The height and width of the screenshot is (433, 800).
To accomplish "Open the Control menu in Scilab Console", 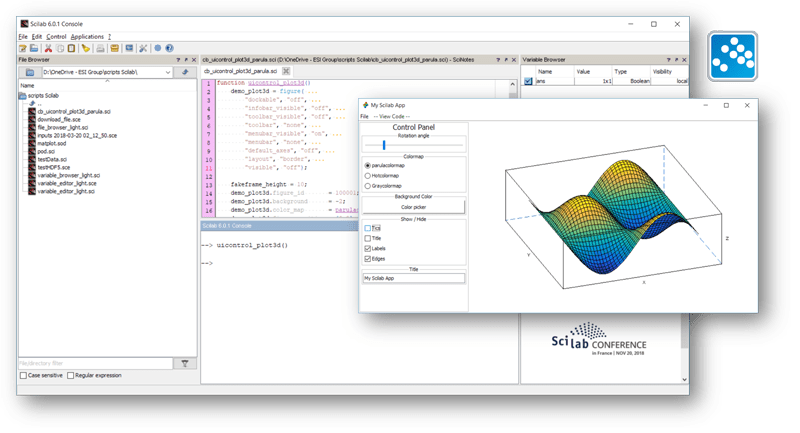I will [x=57, y=36].
